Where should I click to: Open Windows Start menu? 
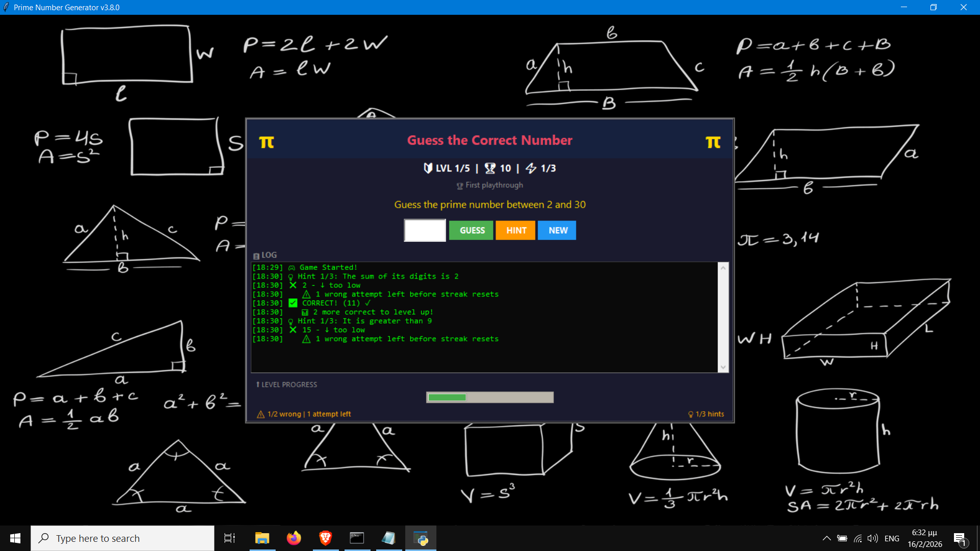(15, 538)
